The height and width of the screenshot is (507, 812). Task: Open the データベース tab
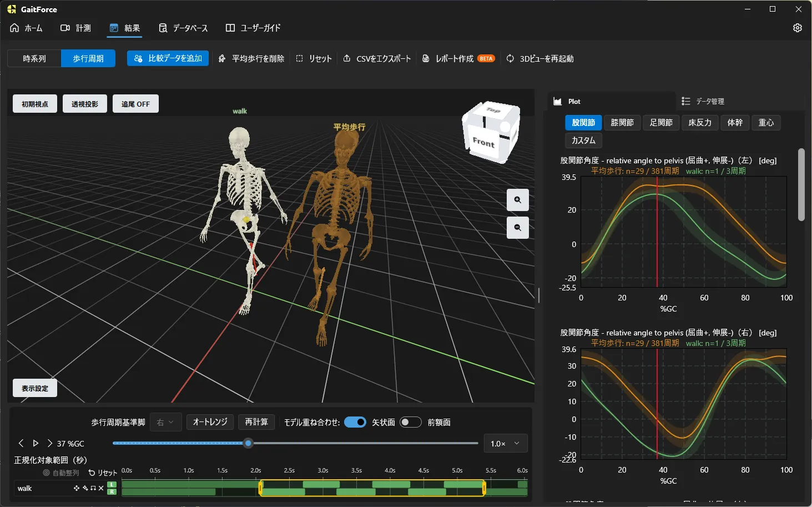click(x=183, y=28)
